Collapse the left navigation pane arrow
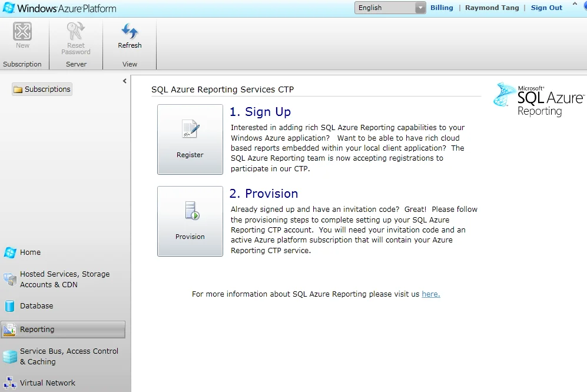 [x=124, y=81]
